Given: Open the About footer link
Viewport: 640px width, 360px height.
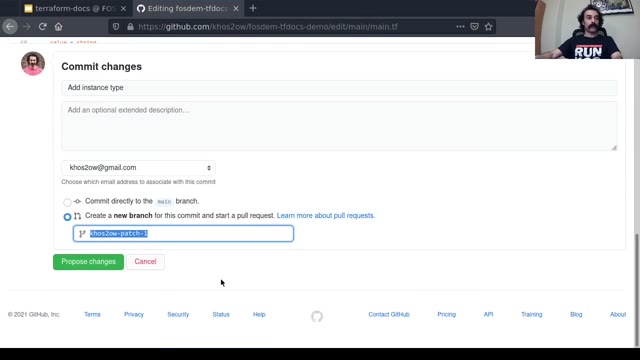Looking at the screenshot, I should [618, 314].
